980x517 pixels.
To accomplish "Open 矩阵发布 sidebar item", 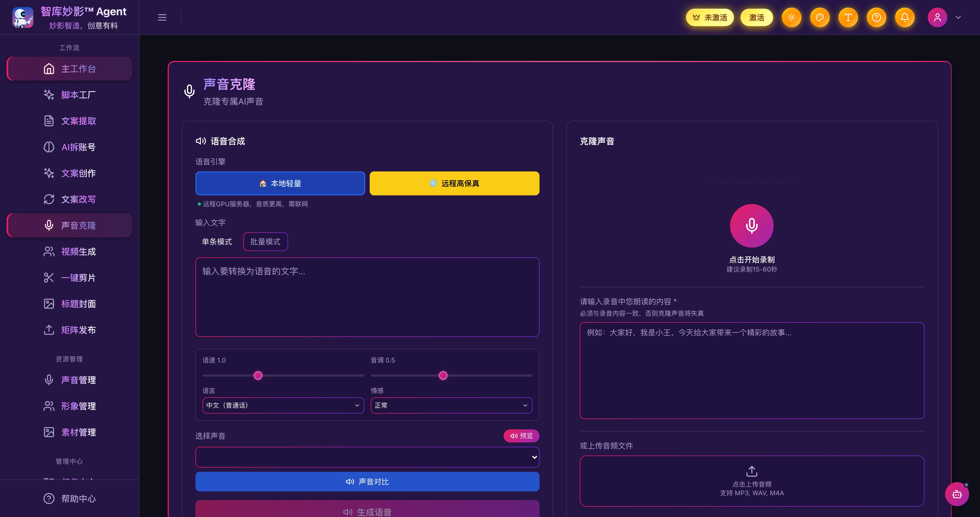I will coord(70,330).
